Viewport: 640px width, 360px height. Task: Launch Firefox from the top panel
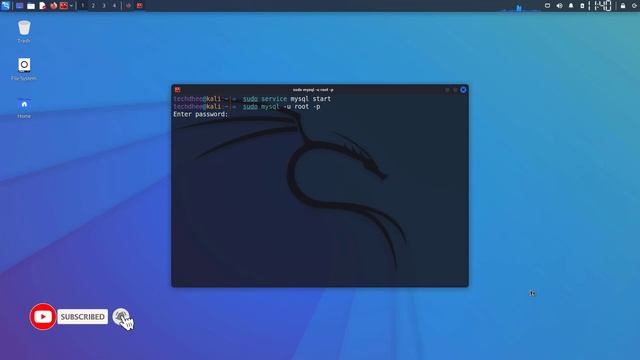53,6
